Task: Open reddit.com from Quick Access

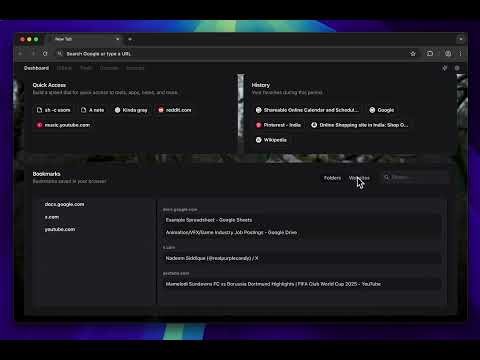Action: (x=175, y=110)
